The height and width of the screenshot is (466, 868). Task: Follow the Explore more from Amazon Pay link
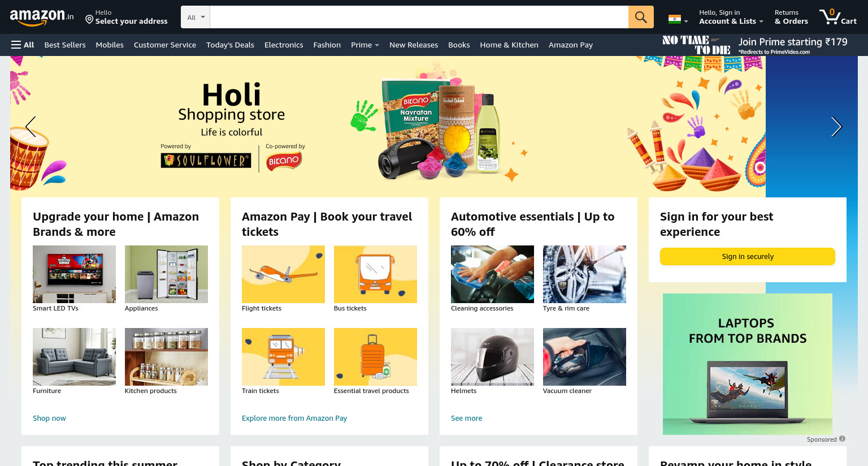tap(294, 418)
